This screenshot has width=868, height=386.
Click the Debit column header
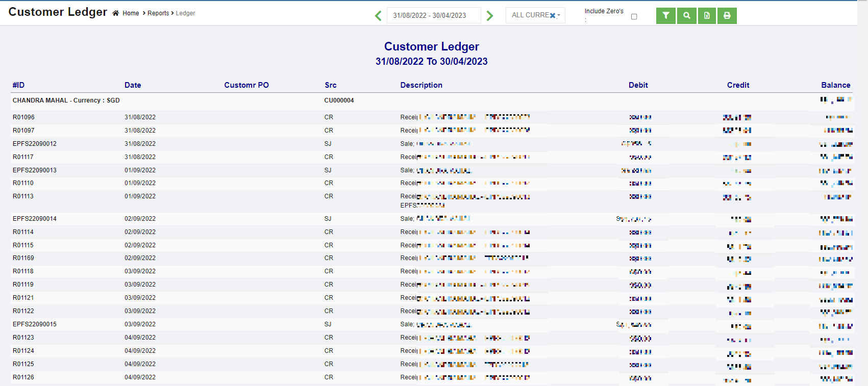pyautogui.click(x=638, y=85)
